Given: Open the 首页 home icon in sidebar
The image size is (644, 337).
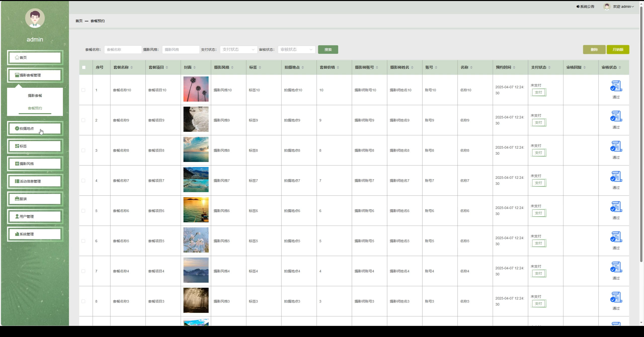Looking at the screenshot, I should (x=17, y=57).
